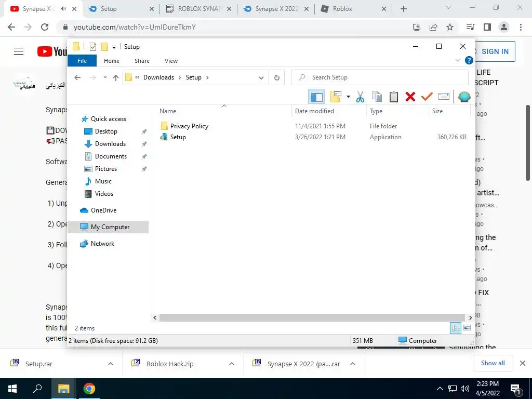Viewport: 532px width, 399px height.
Task: Open the address bar history dropdown
Action: (261, 78)
